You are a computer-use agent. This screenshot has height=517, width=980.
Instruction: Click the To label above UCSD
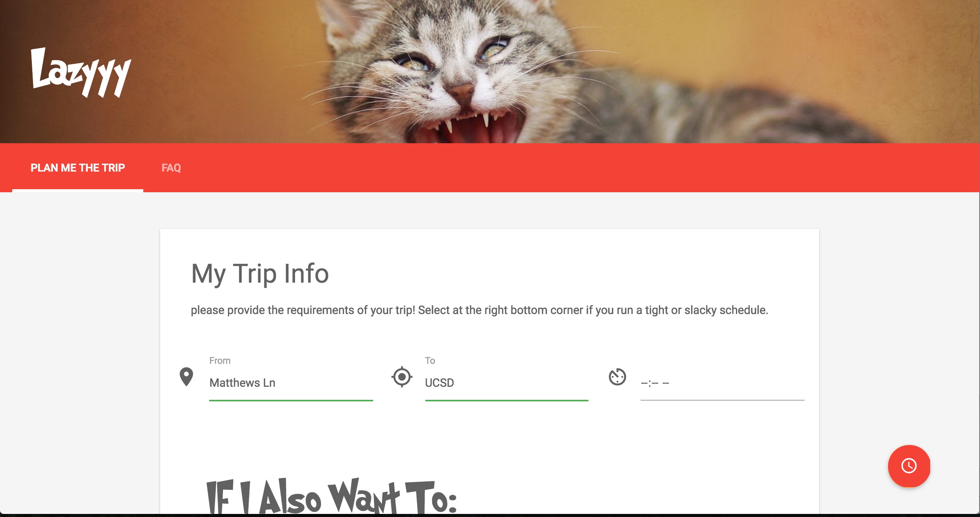(x=430, y=360)
